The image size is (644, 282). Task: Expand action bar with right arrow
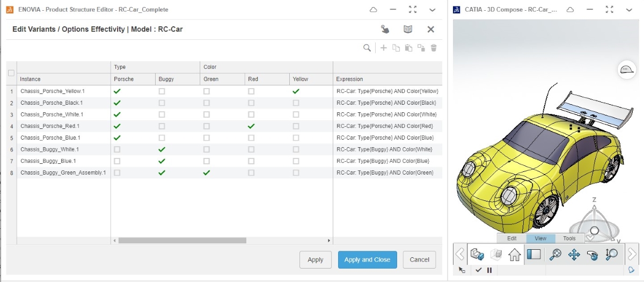[632, 254]
